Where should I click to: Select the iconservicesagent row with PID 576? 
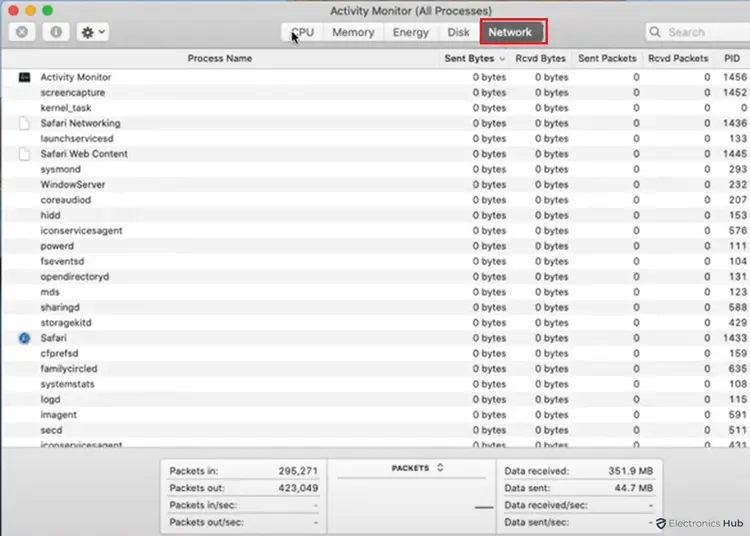click(375, 230)
